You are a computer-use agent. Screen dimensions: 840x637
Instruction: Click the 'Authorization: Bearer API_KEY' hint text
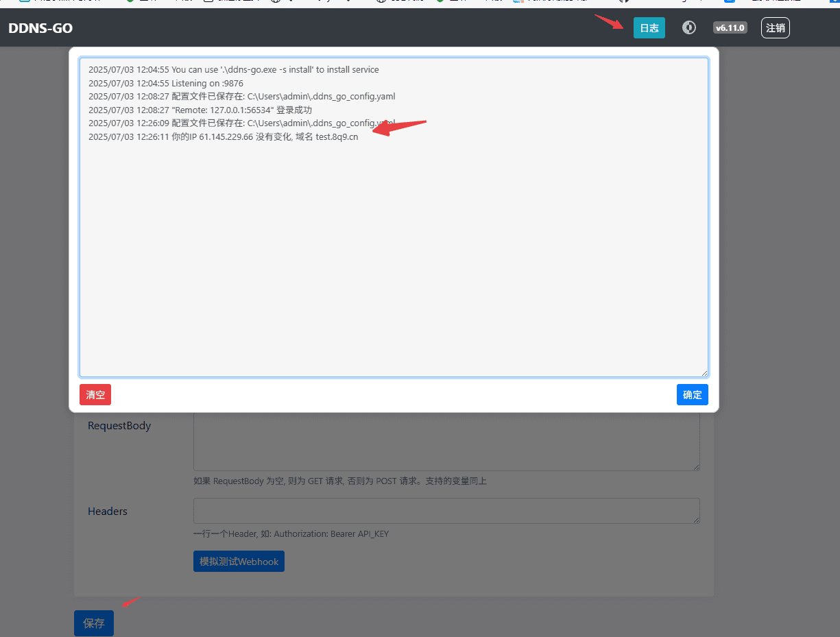[291, 533]
